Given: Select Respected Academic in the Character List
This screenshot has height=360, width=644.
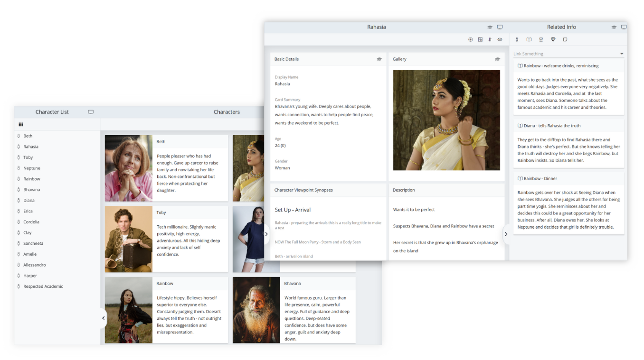Looking at the screenshot, I should click(x=43, y=286).
